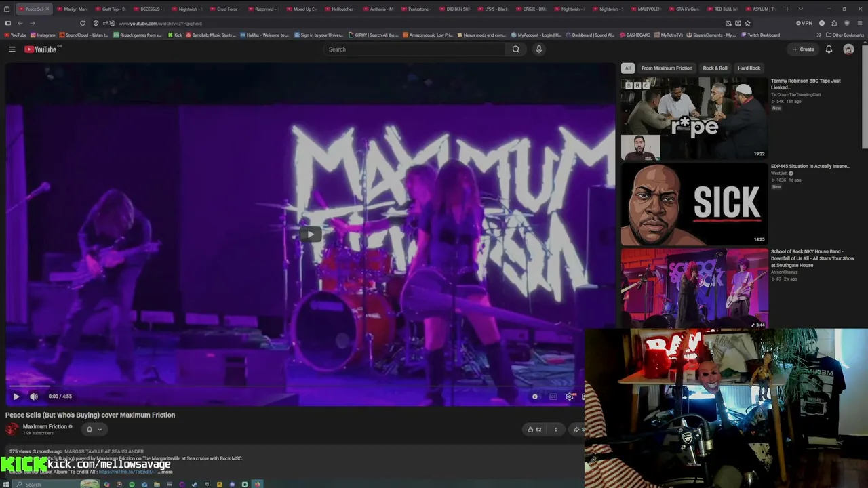
Task: Open the Windows Start menu
Action: tap(7, 484)
